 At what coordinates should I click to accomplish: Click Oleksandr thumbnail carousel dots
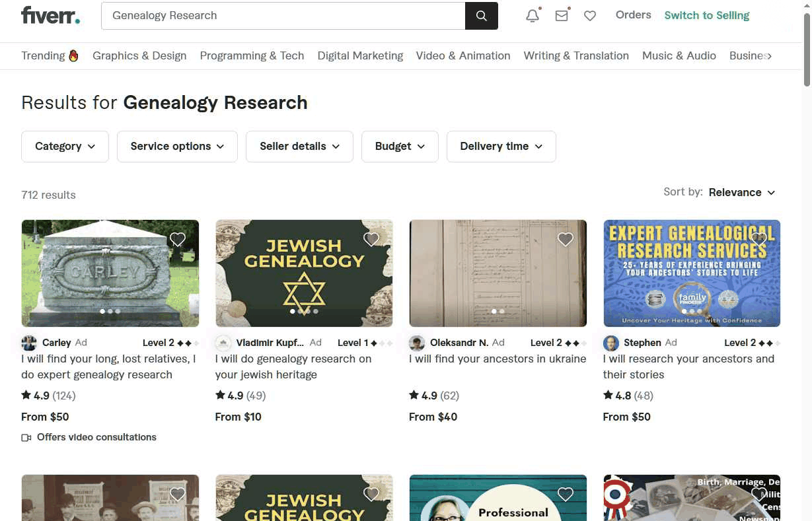pyautogui.click(x=498, y=311)
